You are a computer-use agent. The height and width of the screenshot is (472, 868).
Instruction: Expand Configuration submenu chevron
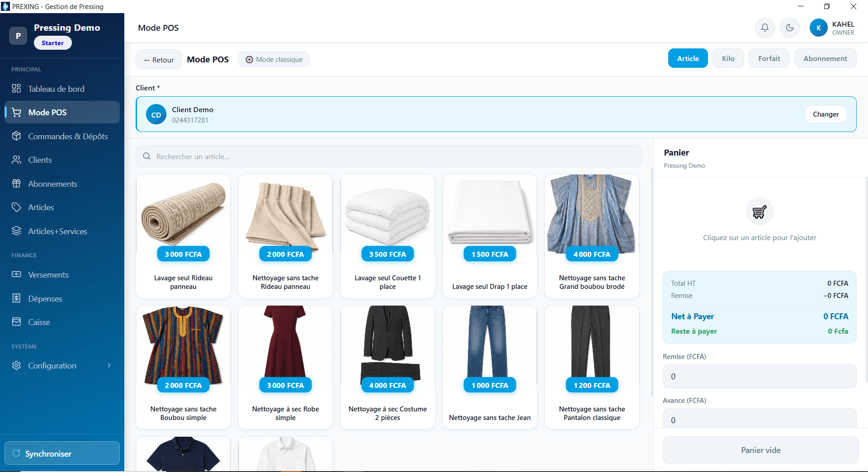(x=109, y=365)
